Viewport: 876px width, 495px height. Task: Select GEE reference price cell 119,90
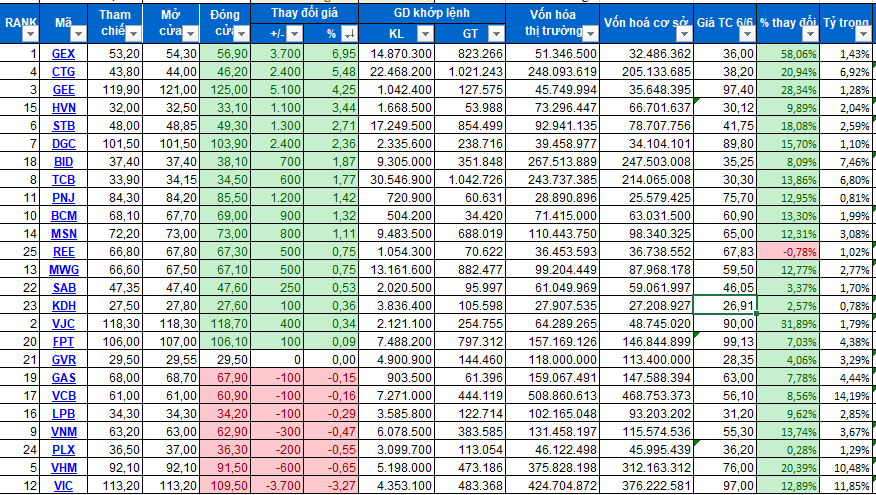pyautogui.click(x=115, y=90)
